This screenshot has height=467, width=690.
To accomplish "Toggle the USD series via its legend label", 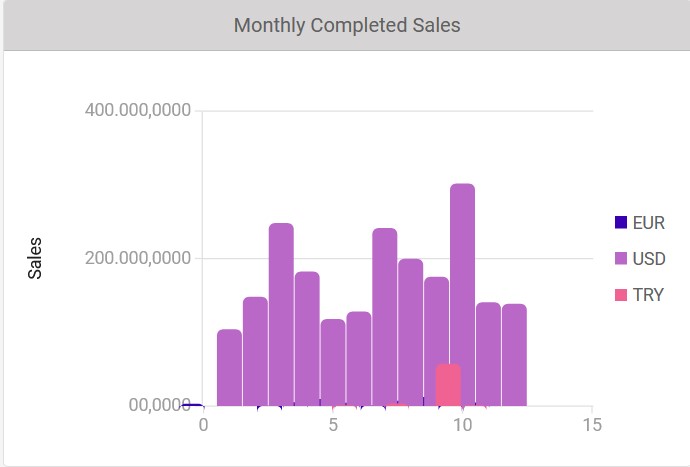I will (x=649, y=259).
